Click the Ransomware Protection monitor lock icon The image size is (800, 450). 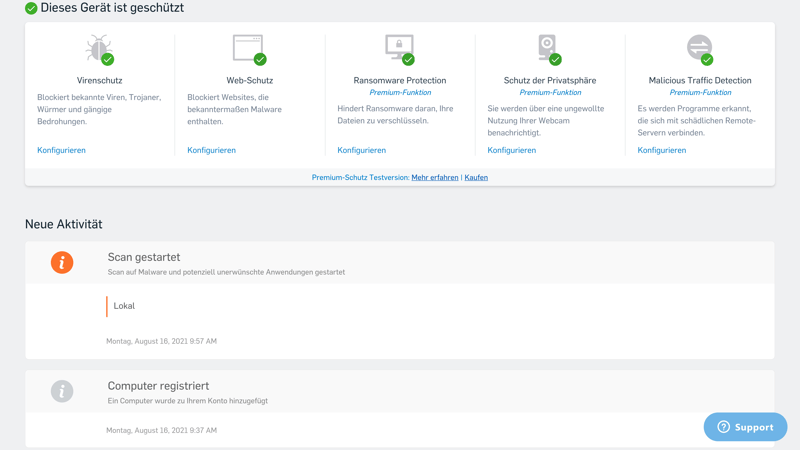(399, 48)
